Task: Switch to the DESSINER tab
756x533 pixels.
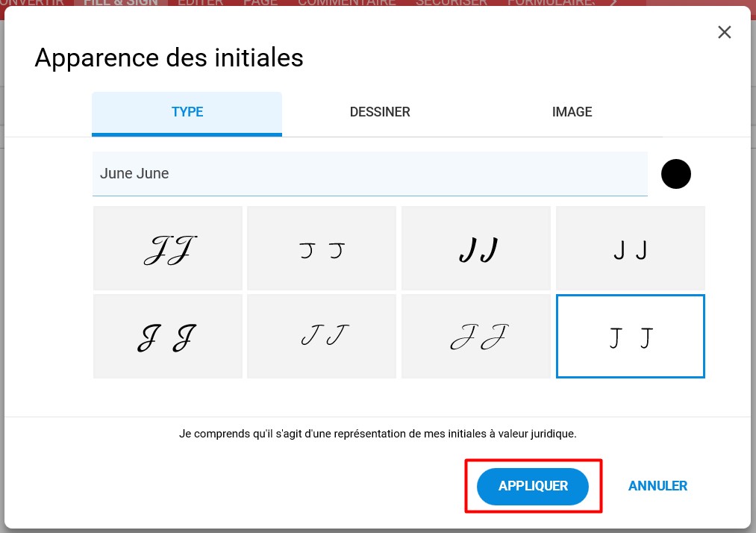Action: [x=379, y=112]
